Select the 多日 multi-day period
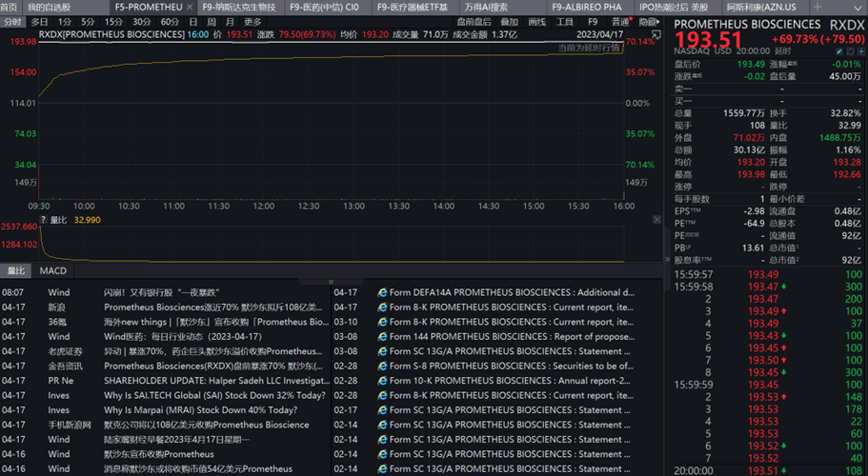This screenshot has height=476, width=868. pos(39,22)
